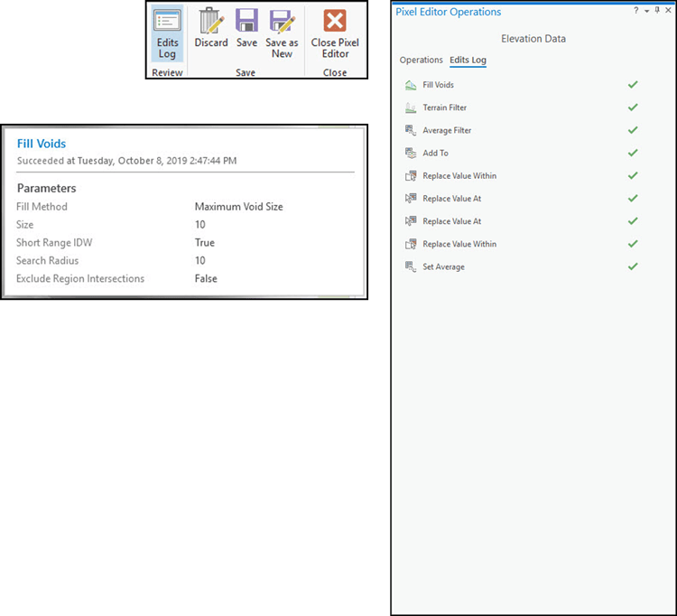Switch to the Operations tab
The image size is (677, 616).
tap(421, 60)
